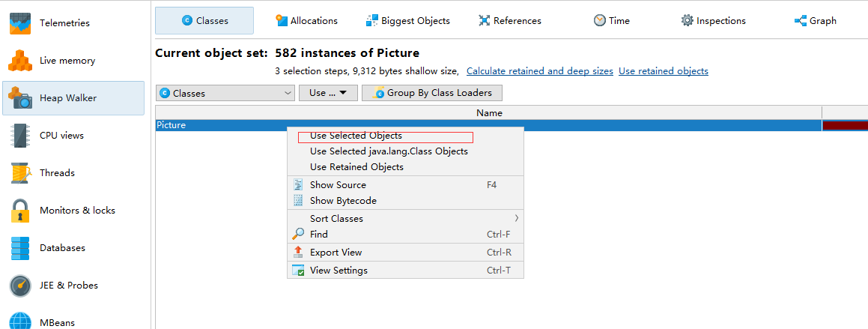Open the Threads section icon

click(x=20, y=173)
